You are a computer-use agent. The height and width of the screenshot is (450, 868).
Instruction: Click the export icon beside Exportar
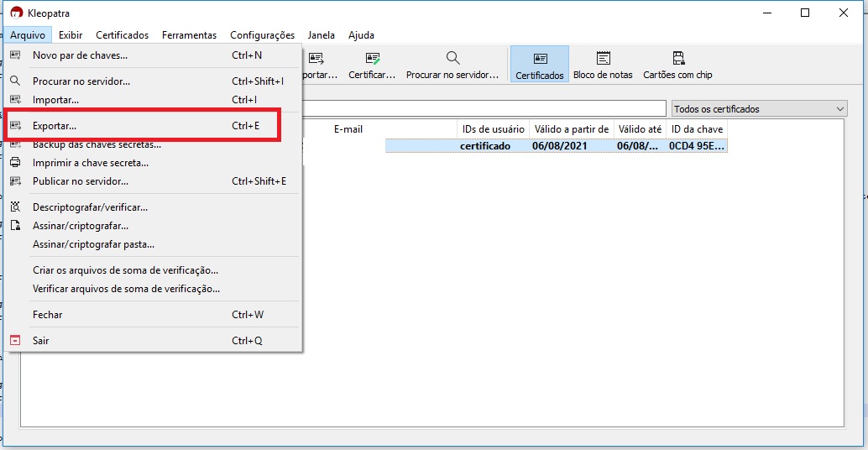pyautogui.click(x=15, y=126)
